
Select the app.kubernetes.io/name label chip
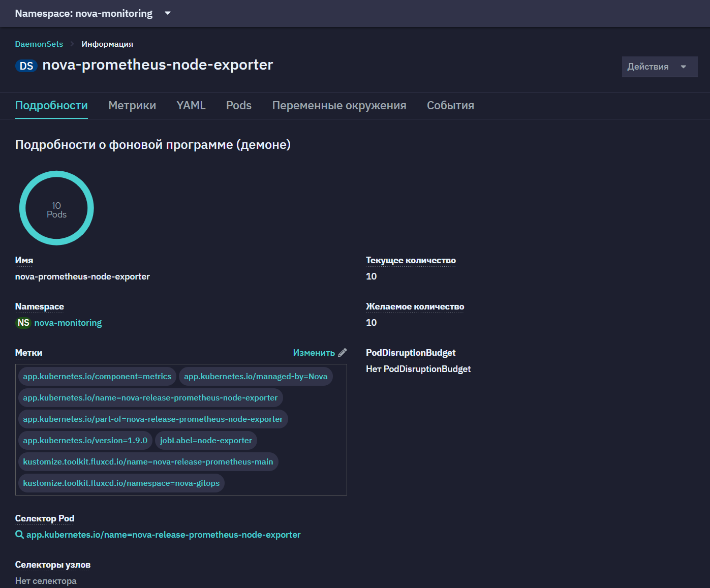[150, 398]
